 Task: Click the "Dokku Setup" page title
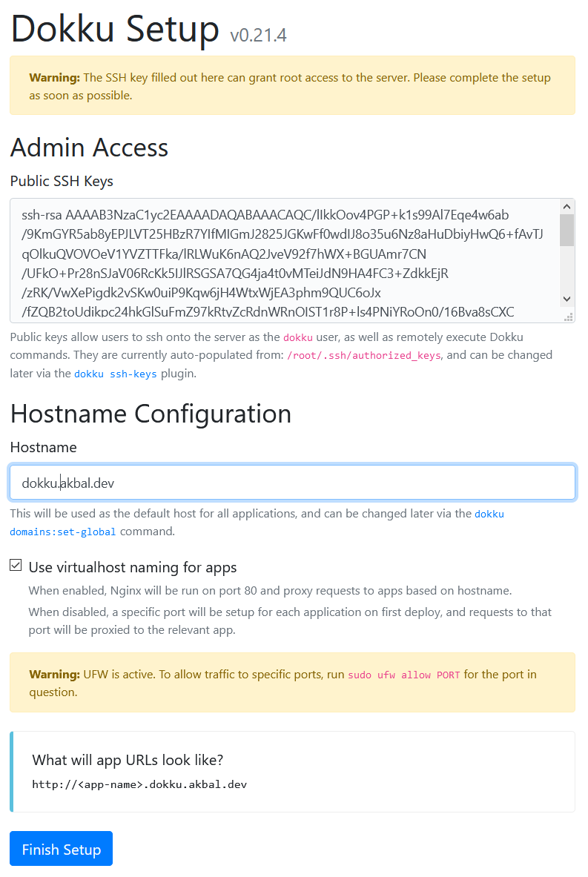tap(115, 30)
